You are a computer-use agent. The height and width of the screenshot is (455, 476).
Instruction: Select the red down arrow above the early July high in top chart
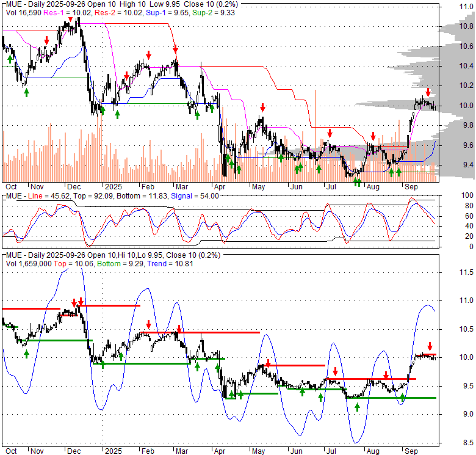(330, 133)
